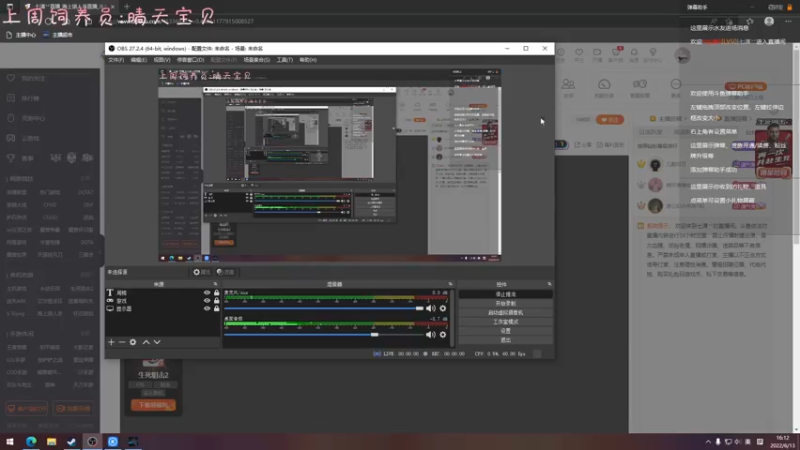This screenshot has width=800, height=450.
Task: Click the user avatar in Douyu header
Action: pos(683,55)
